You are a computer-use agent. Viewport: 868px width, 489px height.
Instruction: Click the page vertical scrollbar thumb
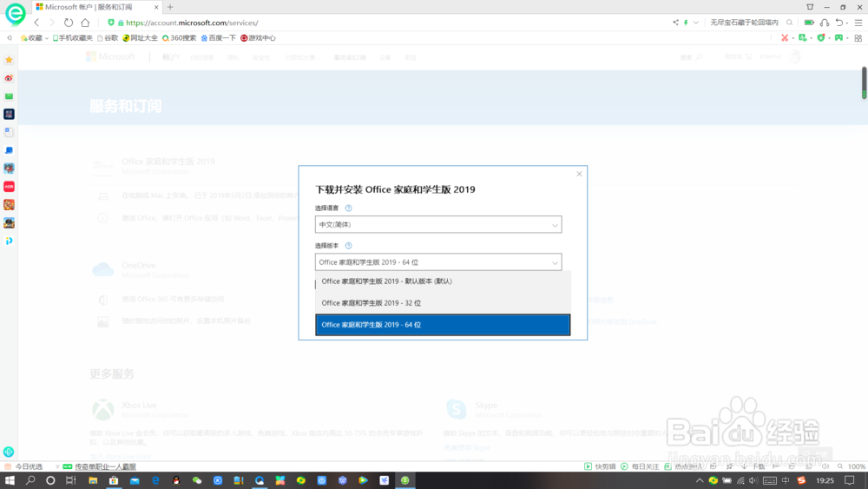864,83
